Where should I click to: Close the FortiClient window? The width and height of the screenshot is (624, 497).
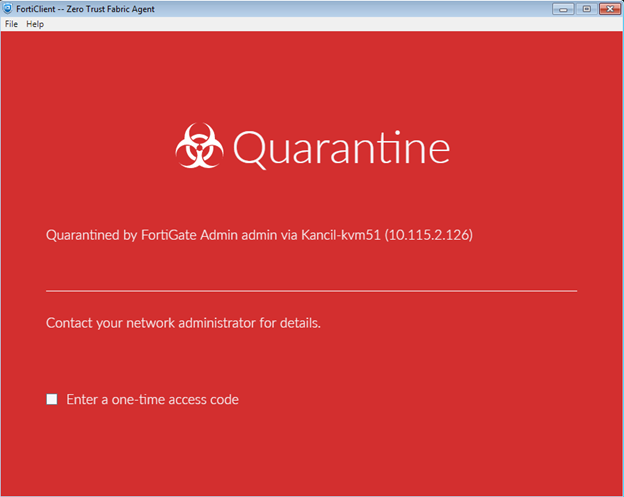click(x=610, y=9)
